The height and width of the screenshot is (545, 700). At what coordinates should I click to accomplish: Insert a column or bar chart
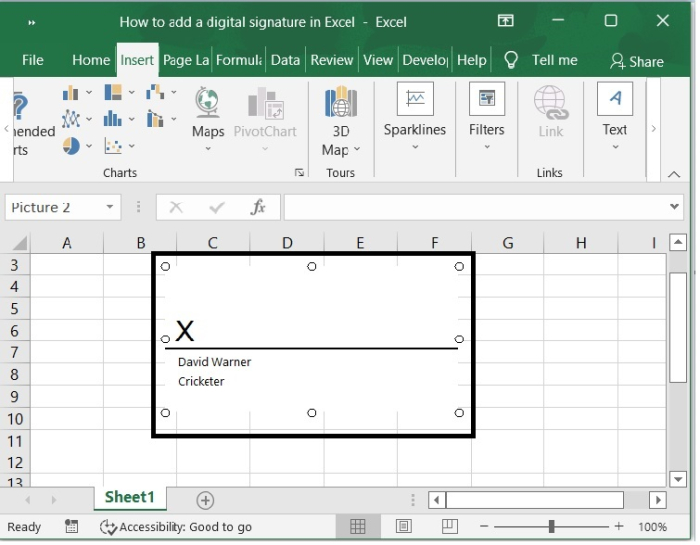(x=71, y=93)
